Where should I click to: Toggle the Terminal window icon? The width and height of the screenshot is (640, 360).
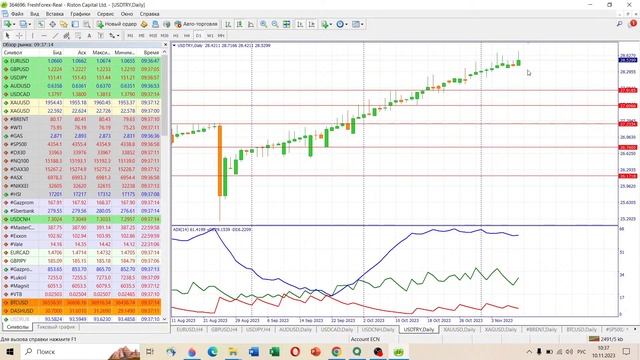tap(75, 24)
